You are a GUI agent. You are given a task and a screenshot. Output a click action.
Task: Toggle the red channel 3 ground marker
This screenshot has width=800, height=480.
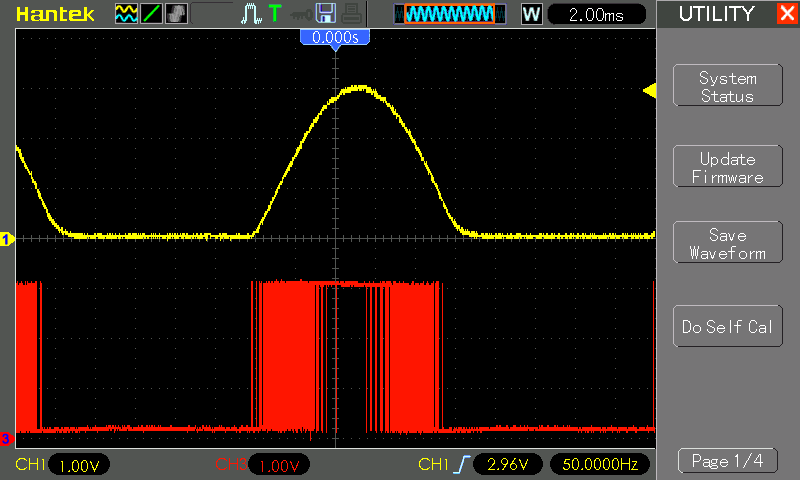click(6, 438)
